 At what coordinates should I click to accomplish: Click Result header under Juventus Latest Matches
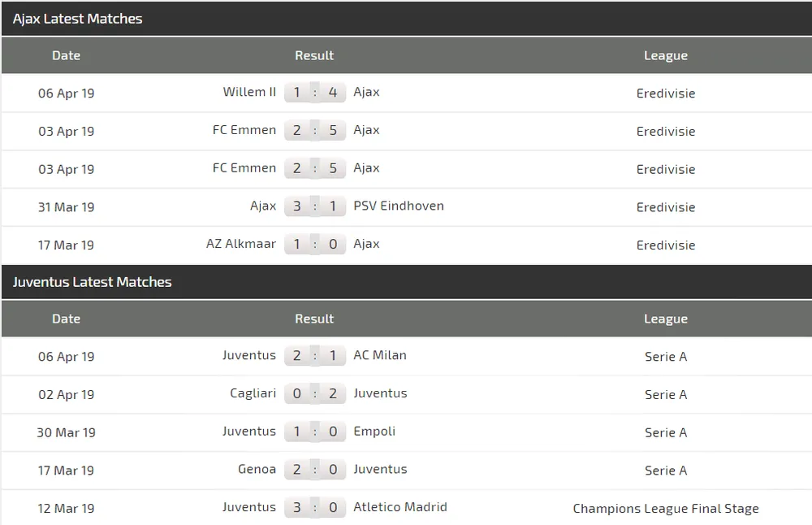314,319
